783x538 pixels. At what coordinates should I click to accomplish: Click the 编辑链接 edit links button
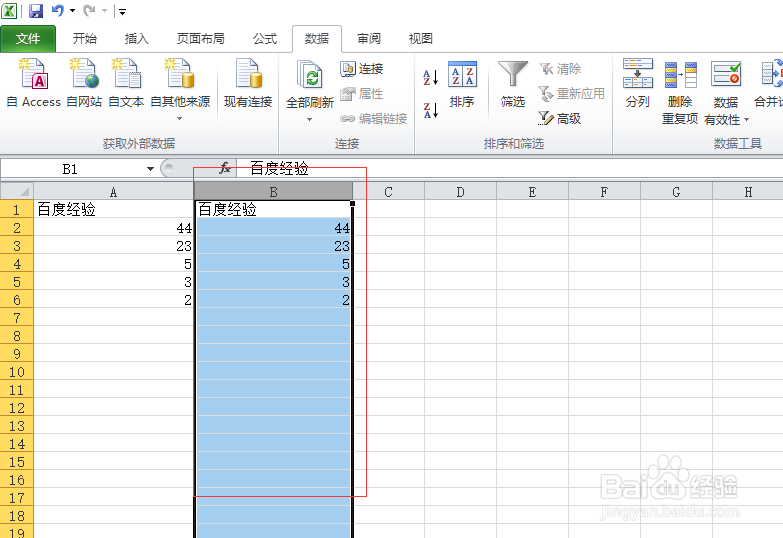(x=374, y=118)
